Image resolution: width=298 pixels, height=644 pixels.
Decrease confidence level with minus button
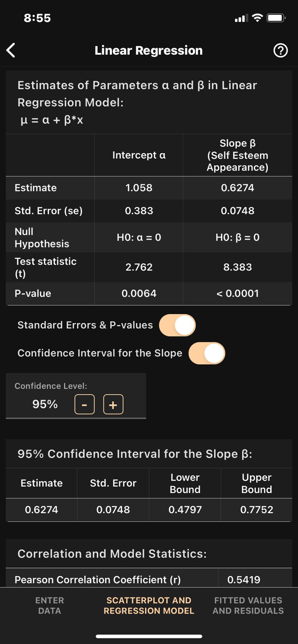click(x=84, y=404)
